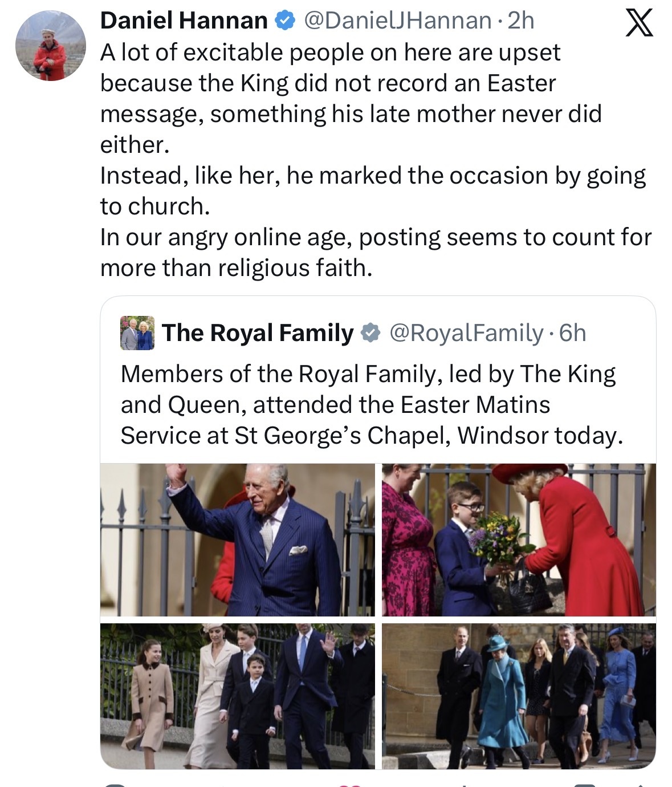Click the X logo icon
This screenshot has height=787, width=672.
(x=639, y=23)
